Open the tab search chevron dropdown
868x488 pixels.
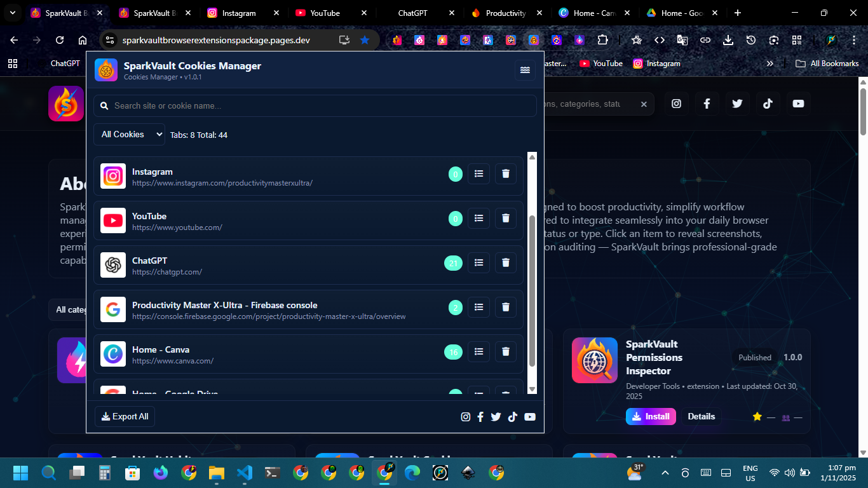pos(12,13)
